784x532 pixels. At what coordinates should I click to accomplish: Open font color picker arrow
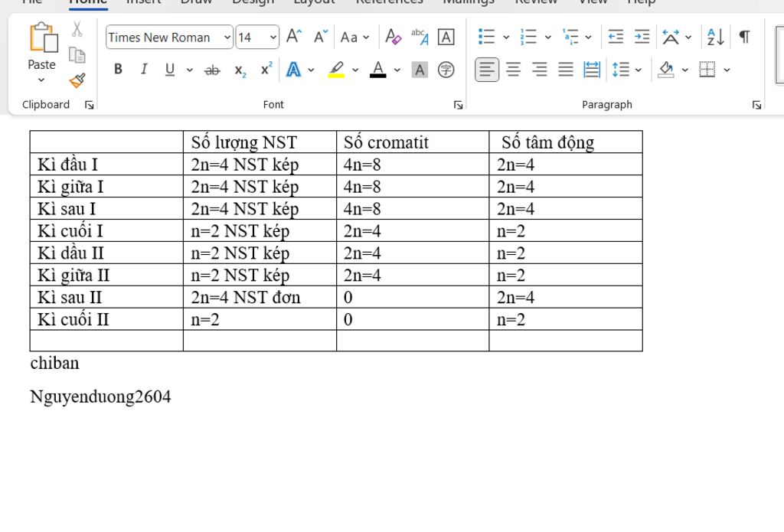click(x=397, y=70)
